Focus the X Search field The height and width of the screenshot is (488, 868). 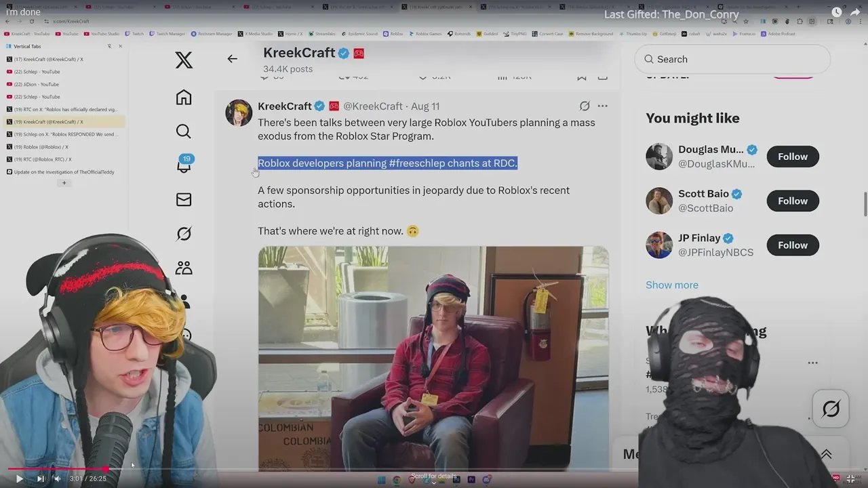pos(732,59)
